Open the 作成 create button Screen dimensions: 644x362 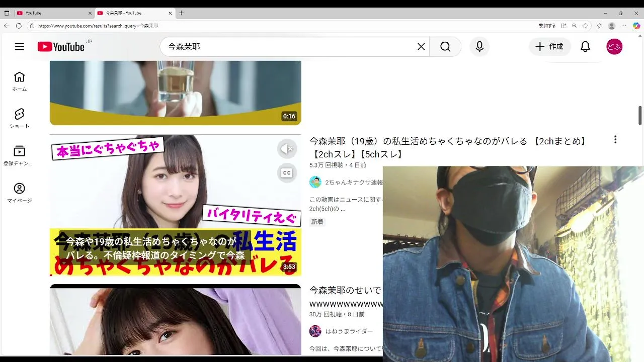(x=549, y=47)
